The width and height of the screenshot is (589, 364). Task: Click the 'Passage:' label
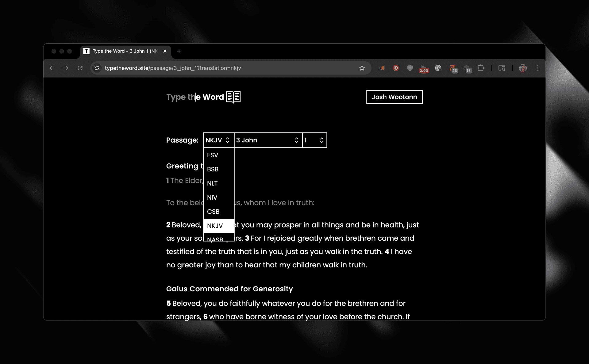[182, 140]
